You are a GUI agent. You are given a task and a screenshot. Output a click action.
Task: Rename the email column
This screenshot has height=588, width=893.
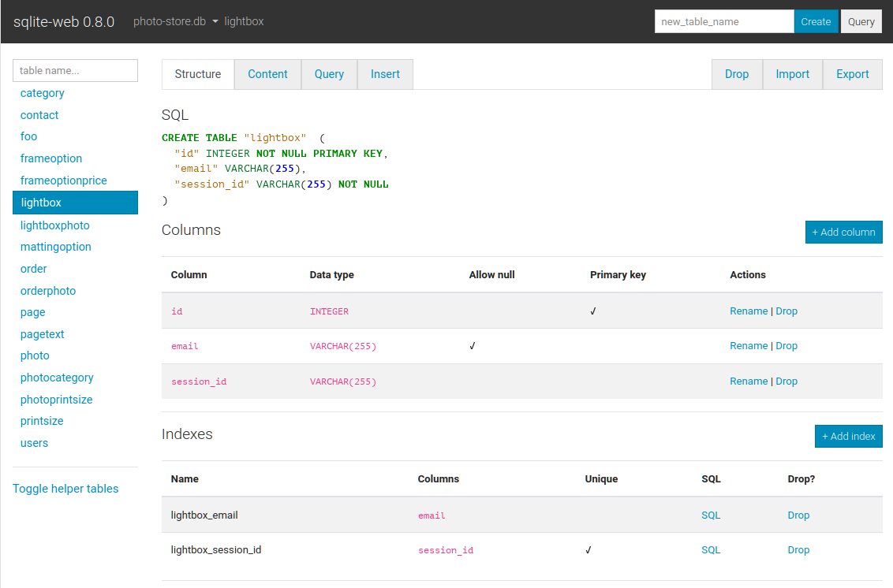coord(749,346)
